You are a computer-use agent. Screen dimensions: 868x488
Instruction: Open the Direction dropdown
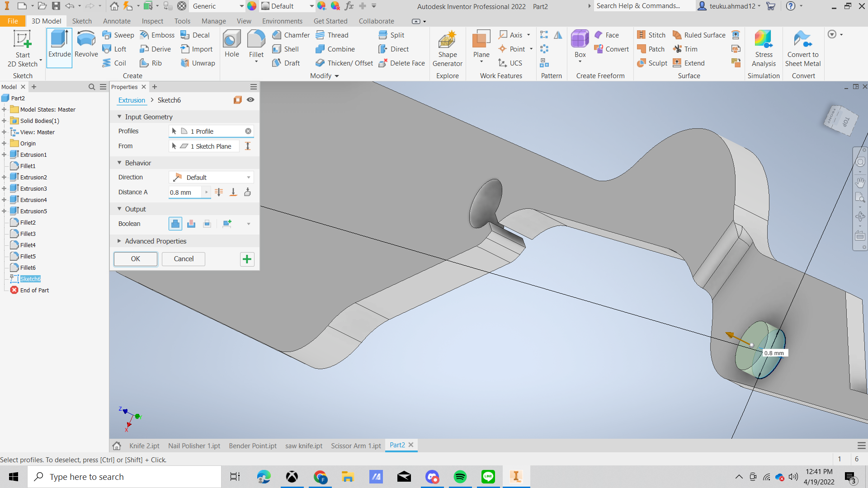[x=248, y=178]
